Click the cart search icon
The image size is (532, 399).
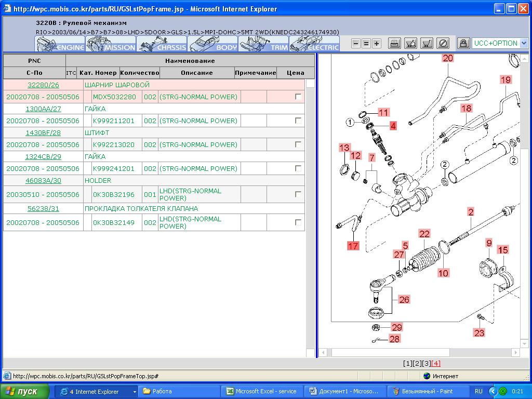(x=410, y=43)
